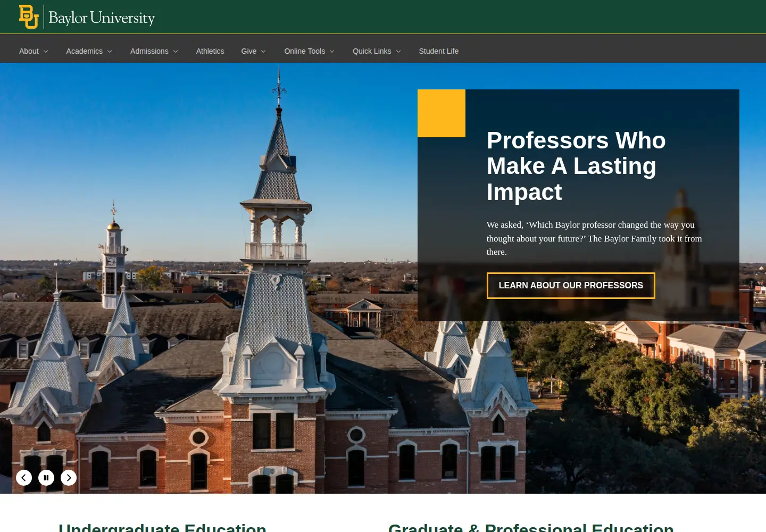Open the Quick Links dropdown
Screen dimensions: 766x532
pos(377,51)
